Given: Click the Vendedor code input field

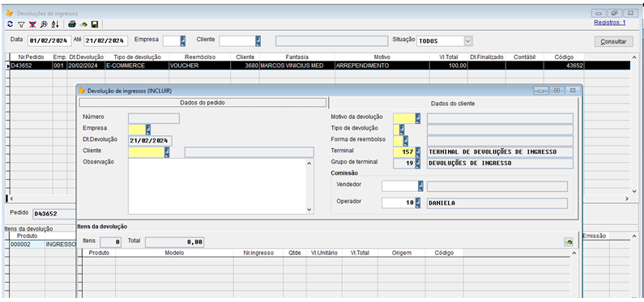Looking at the screenshot, I should pyautogui.click(x=400, y=186).
